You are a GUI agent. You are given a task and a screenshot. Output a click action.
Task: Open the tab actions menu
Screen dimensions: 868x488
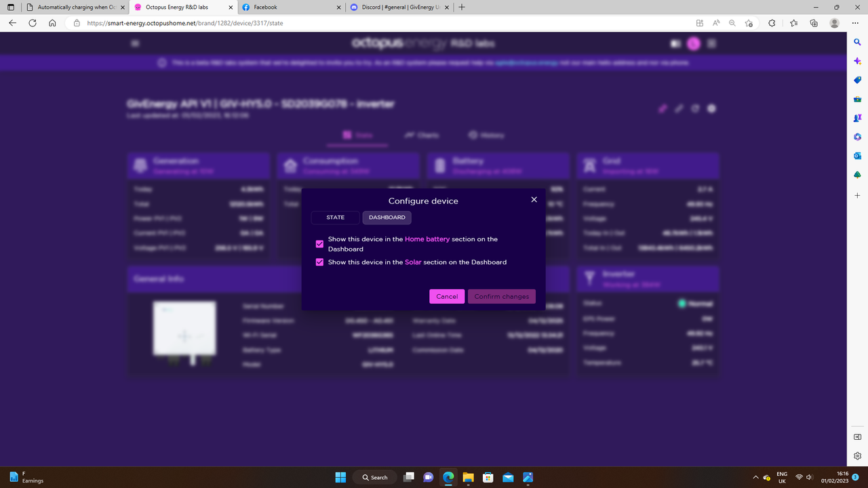(10, 7)
